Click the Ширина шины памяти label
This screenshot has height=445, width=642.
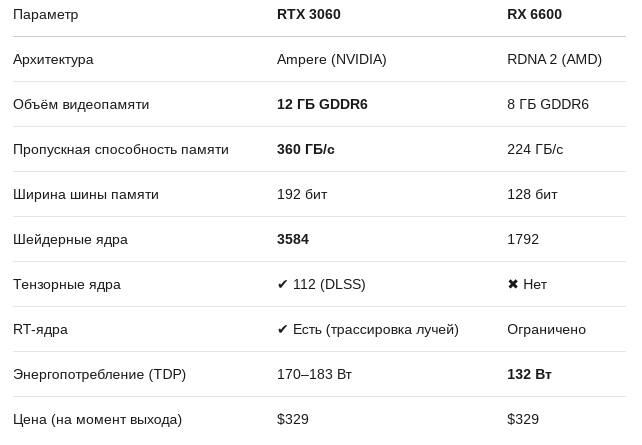point(86,195)
